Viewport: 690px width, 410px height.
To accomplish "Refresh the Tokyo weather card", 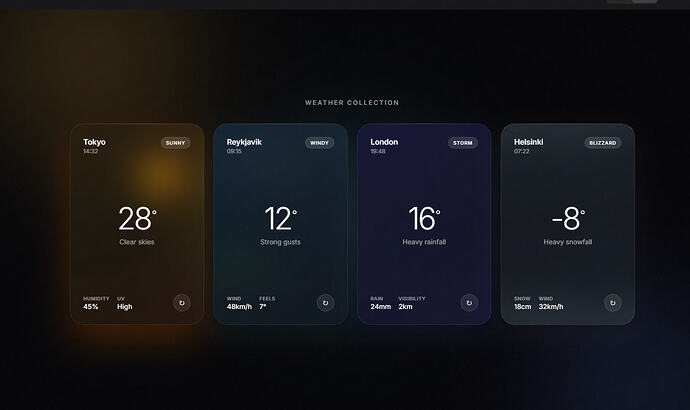I will (182, 303).
